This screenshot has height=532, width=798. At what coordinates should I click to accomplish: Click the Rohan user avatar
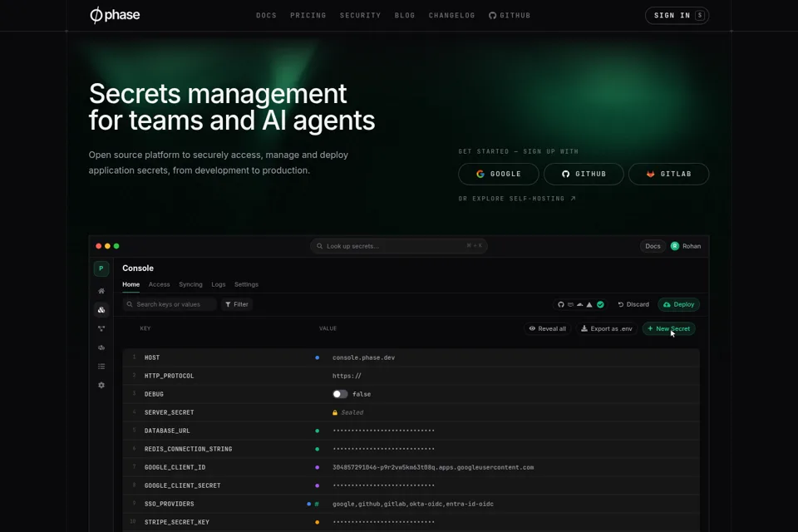coord(675,246)
